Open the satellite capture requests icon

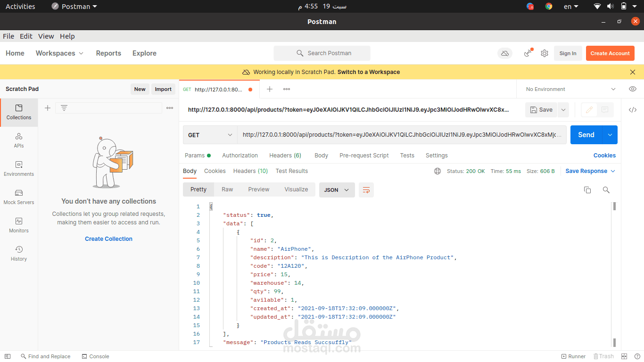pyautogui.click(x=528, y=53)
